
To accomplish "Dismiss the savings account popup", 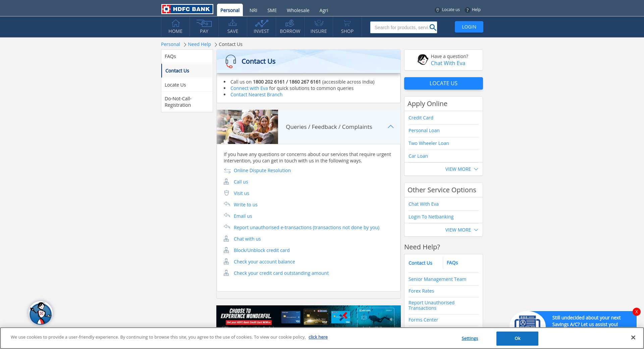I will (x=636, y=312).
